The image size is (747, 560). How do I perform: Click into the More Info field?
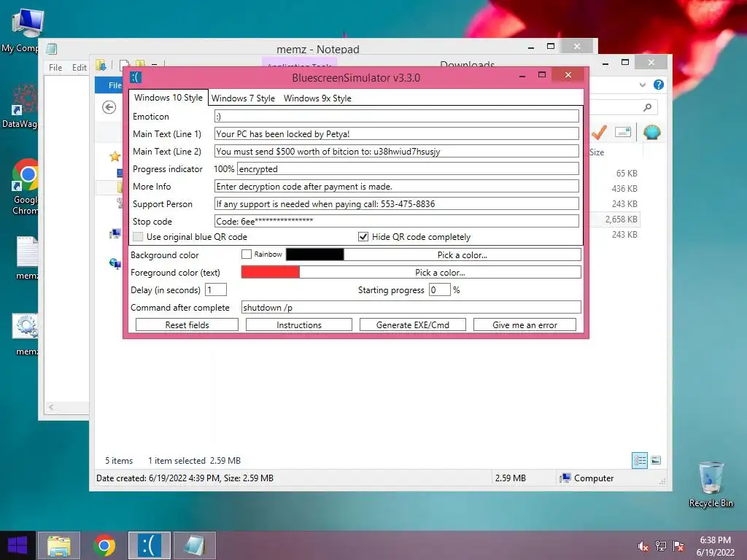pos(396,186)
